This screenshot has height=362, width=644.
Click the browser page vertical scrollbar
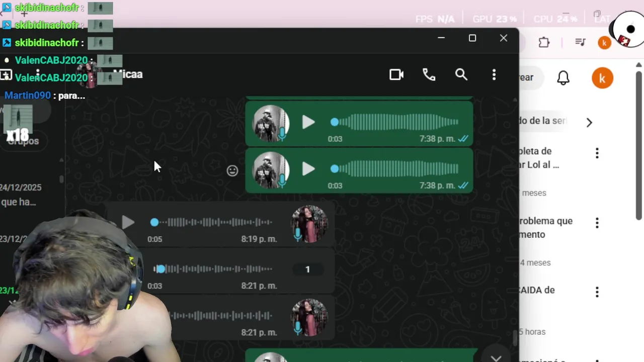tap(639, 146)
